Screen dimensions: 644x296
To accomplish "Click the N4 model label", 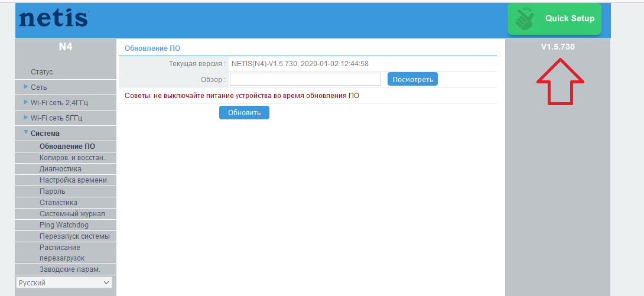I will 66,47.
